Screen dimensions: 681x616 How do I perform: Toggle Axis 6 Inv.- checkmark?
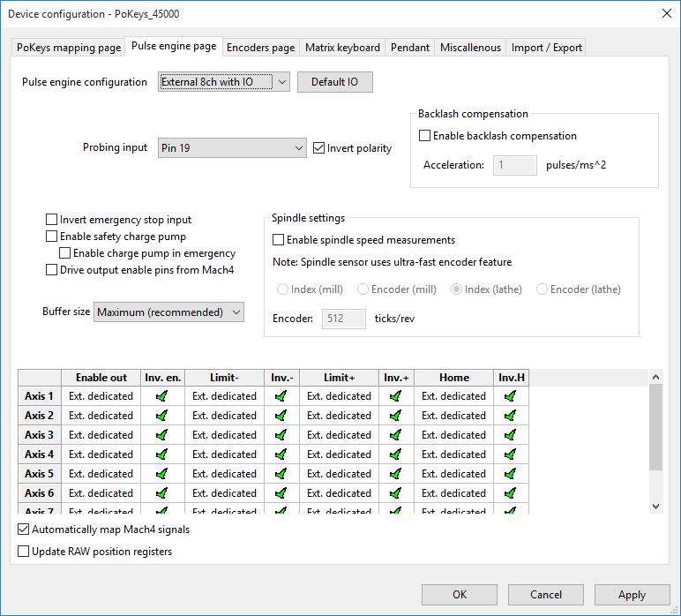(281, 493)
